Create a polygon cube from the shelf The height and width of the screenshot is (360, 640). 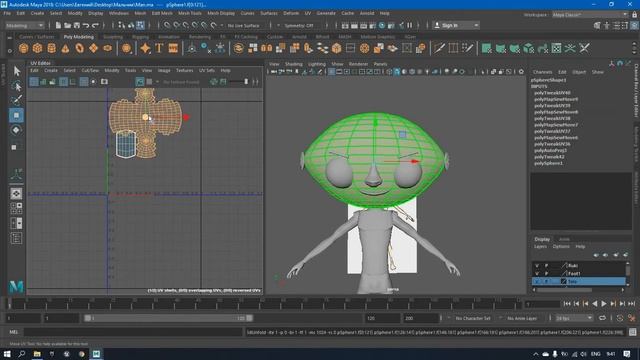(x=38, y=48)
